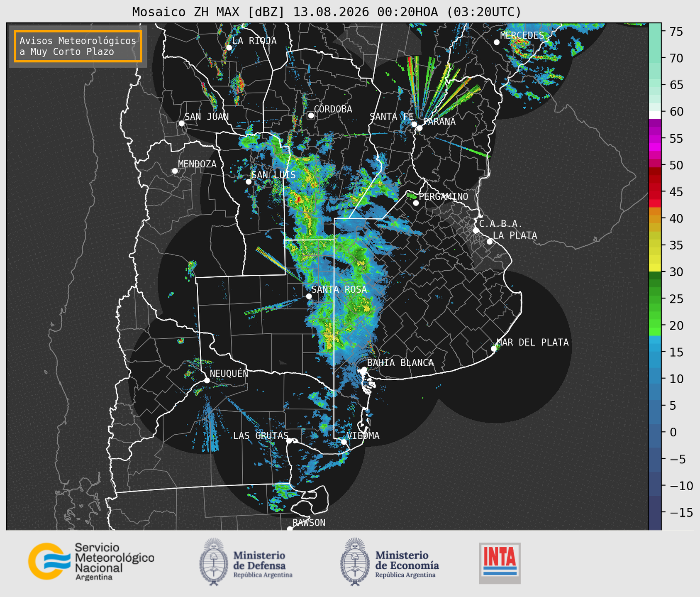Click the Ministerio de Defensa emblem
The image size is (700, 597).
pos(213,562)
